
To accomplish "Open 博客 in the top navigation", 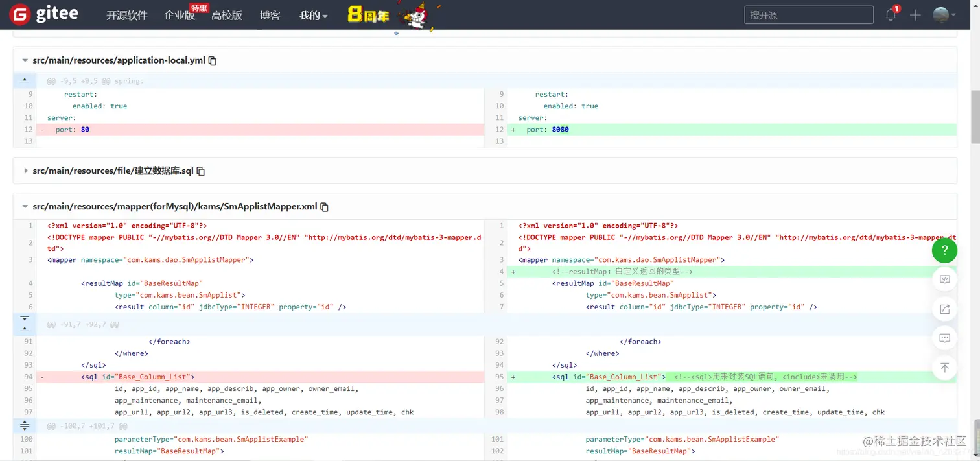I will click(x=270, y=16).
